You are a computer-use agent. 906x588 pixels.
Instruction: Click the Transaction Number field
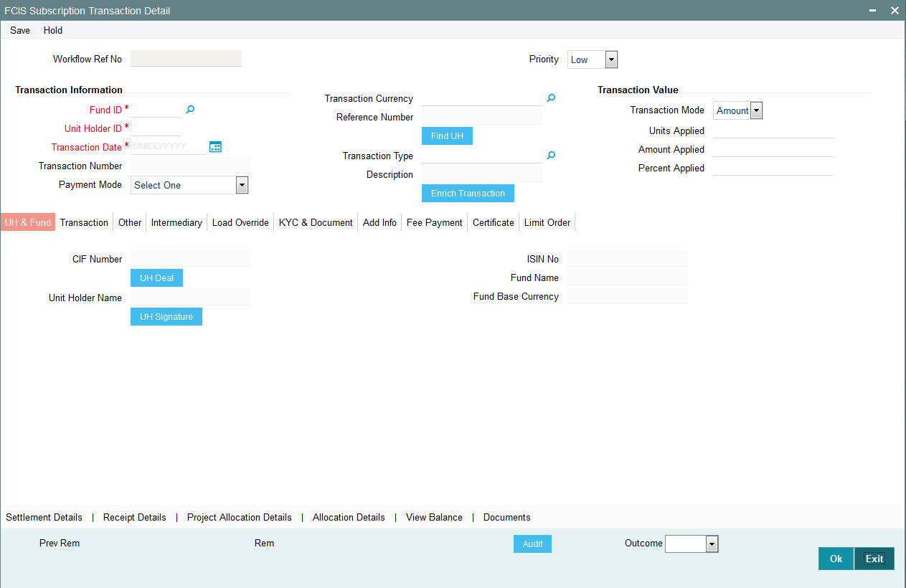click(191, 166)
